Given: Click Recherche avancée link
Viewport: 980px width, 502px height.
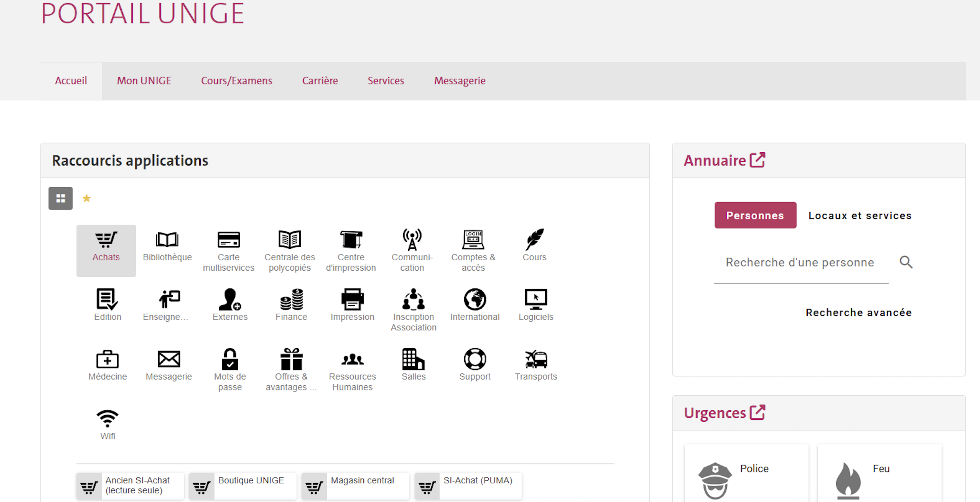Looking at the screenshot, I should pyautogui.click(x=858, y=313).
